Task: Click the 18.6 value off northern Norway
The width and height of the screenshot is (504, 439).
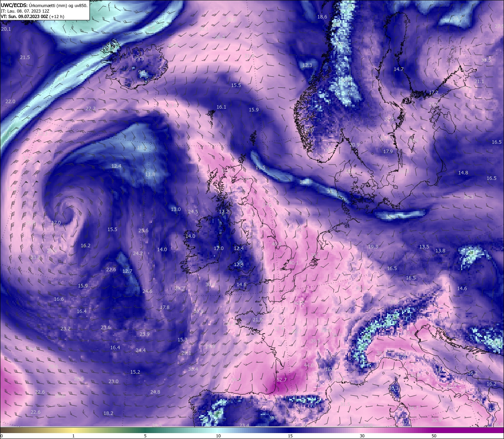Action: (x=322, y=17)
